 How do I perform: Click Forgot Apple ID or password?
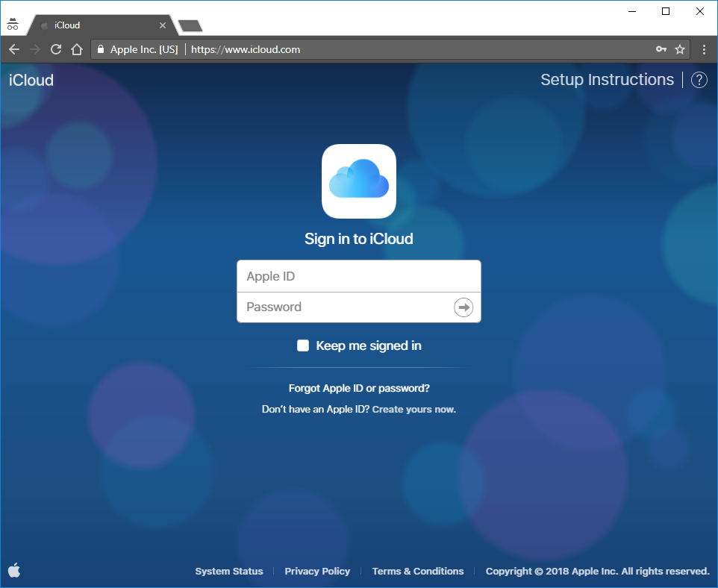coord(359,389)
